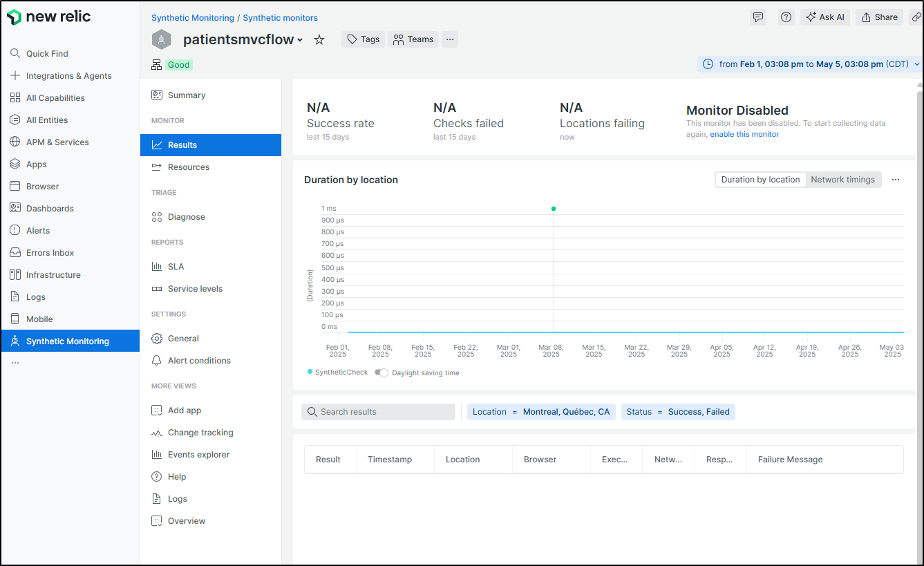Screen dimensions: 924x566
Task: Expand patientsmvcflow entity dropdown
Action: pos(300,40)
